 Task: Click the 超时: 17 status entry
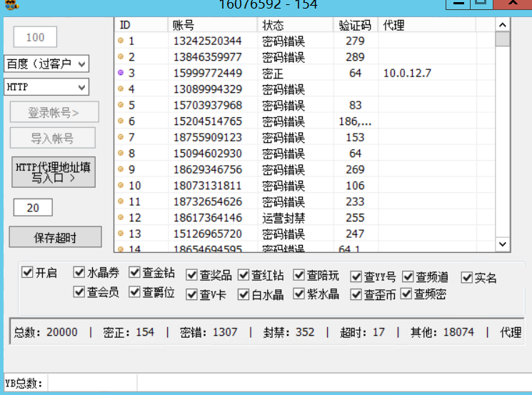[362, 331]
